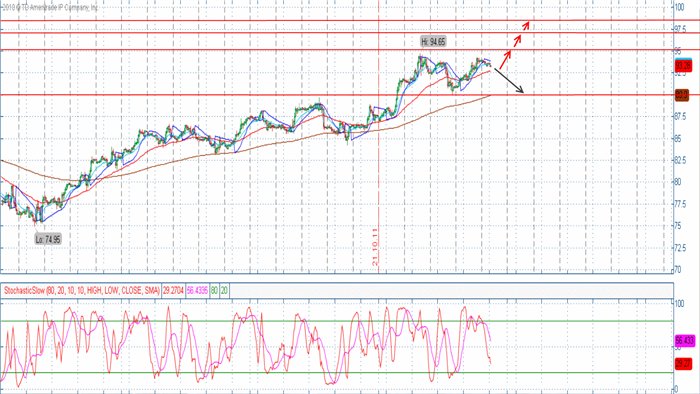The height and width of the screenshot is (394, 700).
Task: Click the 97.5 label on price axis
Action: point(680,29)
